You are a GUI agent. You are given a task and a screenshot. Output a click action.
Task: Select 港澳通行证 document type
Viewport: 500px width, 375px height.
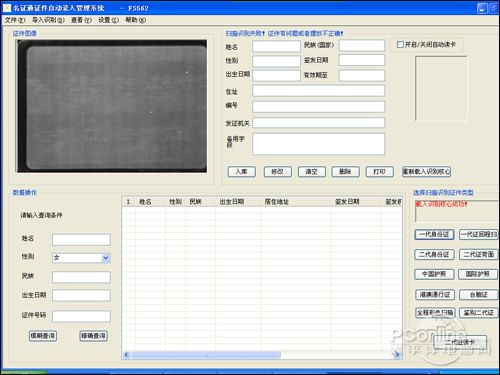click(x=435, y=295)
